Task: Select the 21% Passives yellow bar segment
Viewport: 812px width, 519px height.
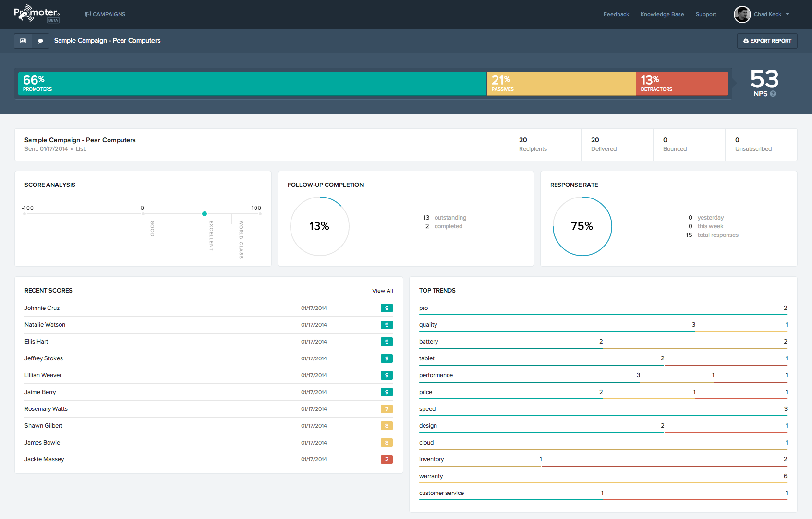Action: (x=561, y=83)
